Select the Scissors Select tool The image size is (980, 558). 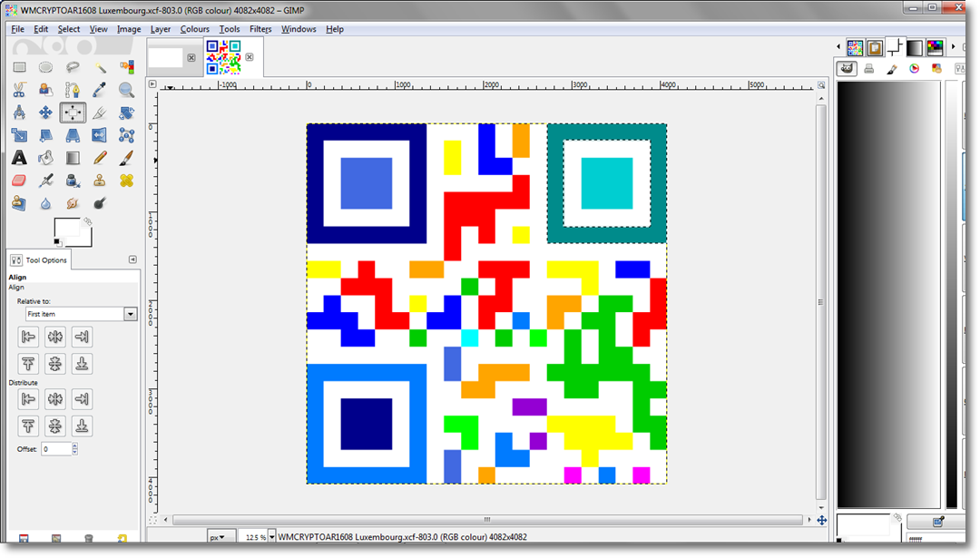click(19, 90)
